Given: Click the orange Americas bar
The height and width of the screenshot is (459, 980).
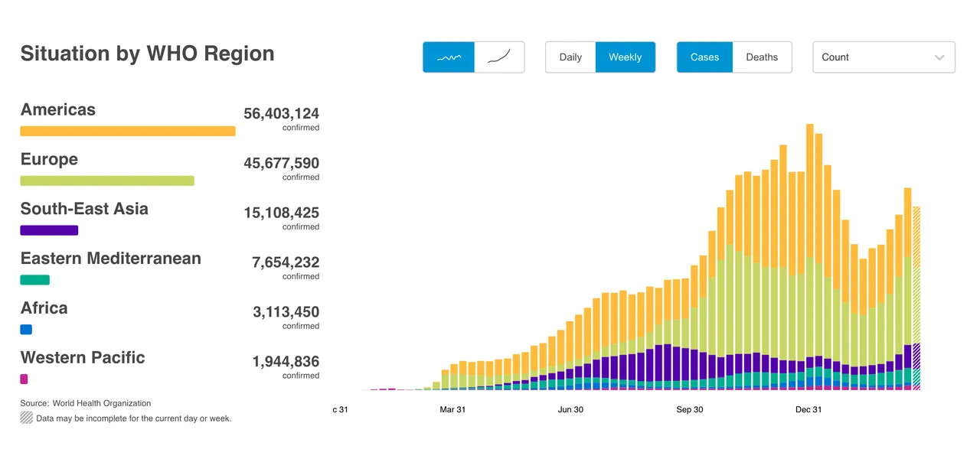Looking at the screenshot, I should pos(128,132).
